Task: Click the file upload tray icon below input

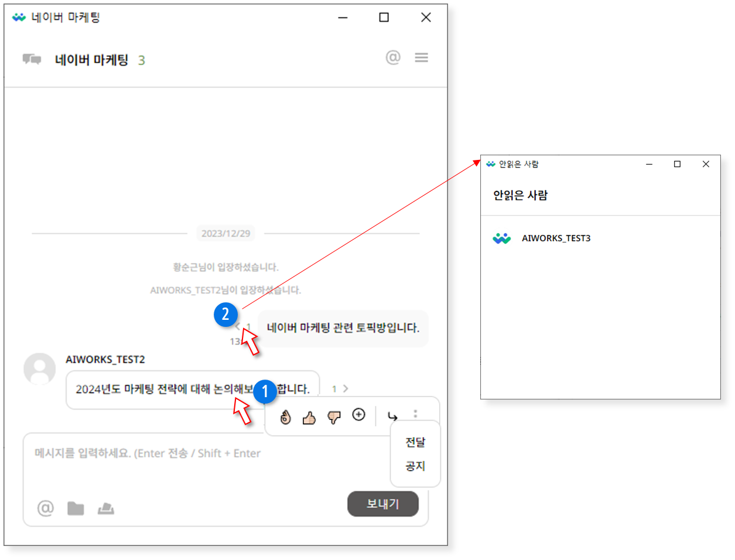Action: click(106, 508)
